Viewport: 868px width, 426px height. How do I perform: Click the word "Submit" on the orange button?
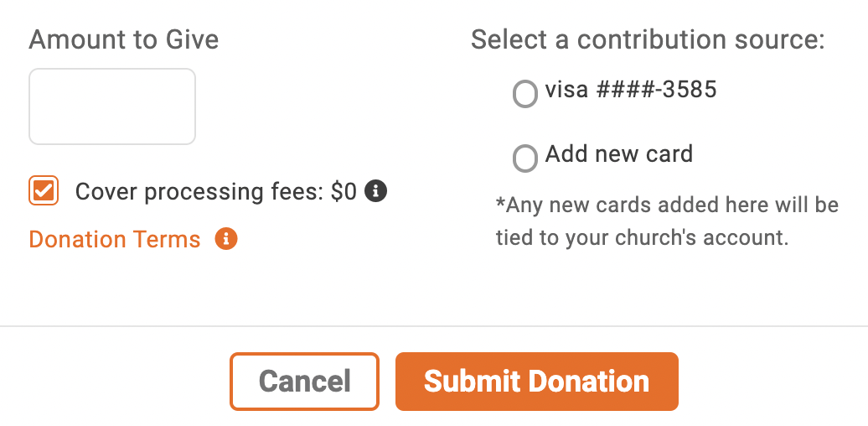tap(473, 382)
